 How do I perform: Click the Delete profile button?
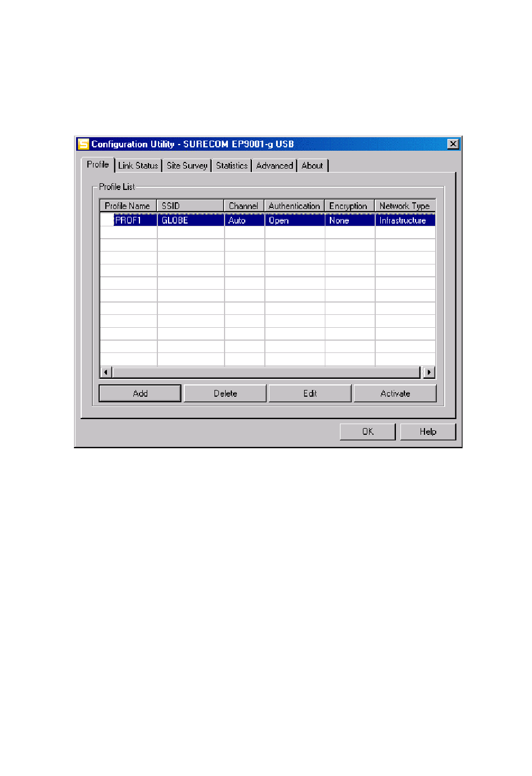(x=225, y=393)
